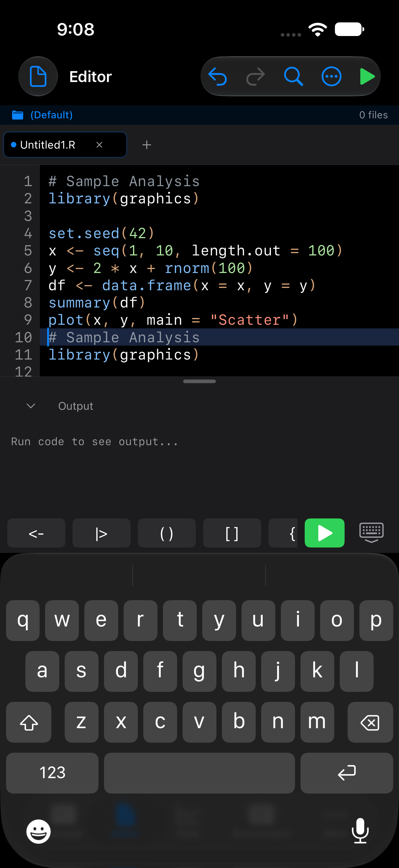The height and width of the screenshot is (868, 399).
Task: Insert the pipe |> operator shortcut
Action: 102,533
